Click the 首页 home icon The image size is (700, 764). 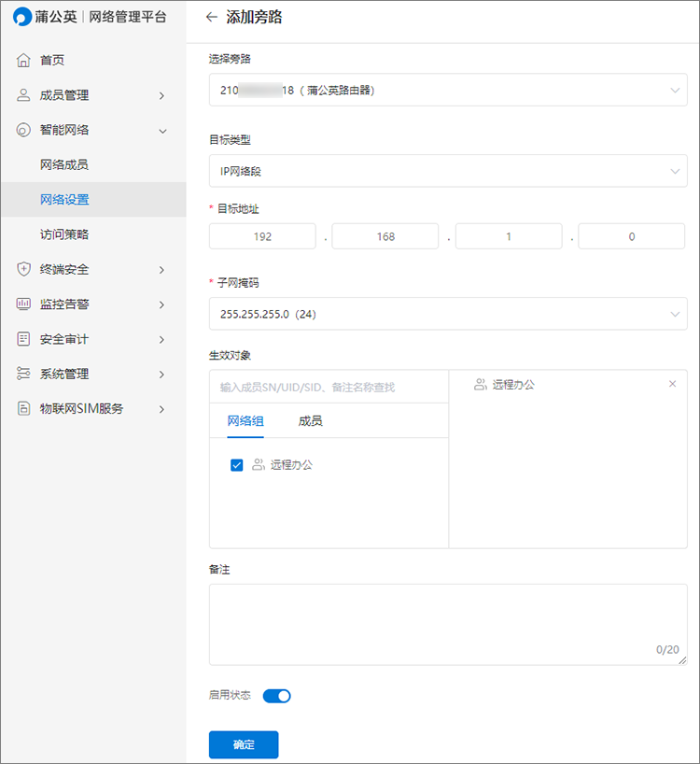point(24,61)
